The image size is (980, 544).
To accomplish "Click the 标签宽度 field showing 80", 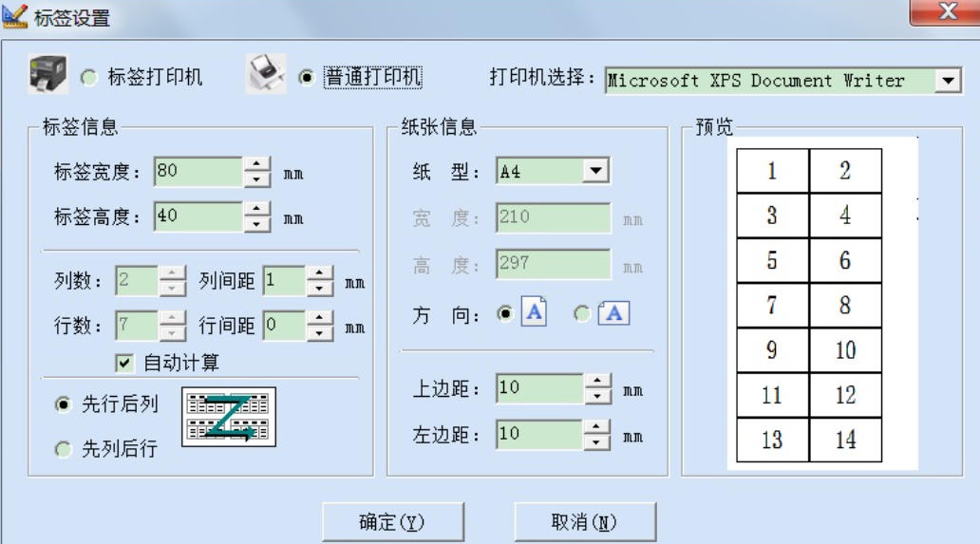I will tap(198, 172).
